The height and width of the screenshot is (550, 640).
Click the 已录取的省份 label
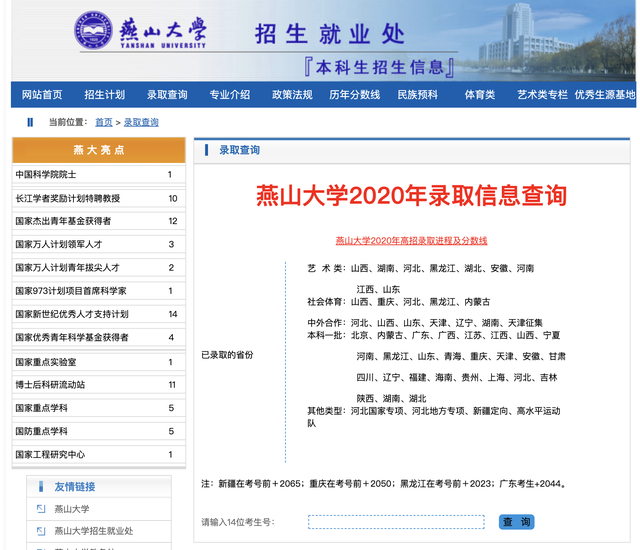227,355
